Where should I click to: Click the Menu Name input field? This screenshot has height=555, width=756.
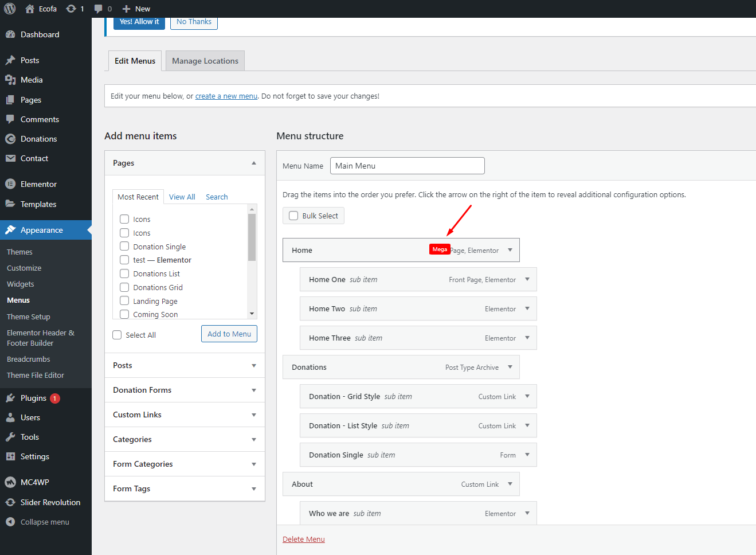click(x=407, y=166)
